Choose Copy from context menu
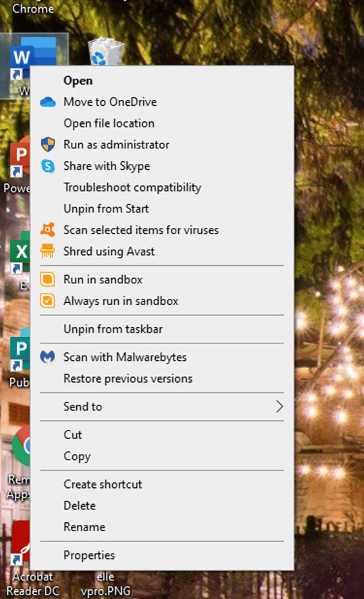Screen dimensions: 364x599 pyautogui.click(x=162, y=456)
